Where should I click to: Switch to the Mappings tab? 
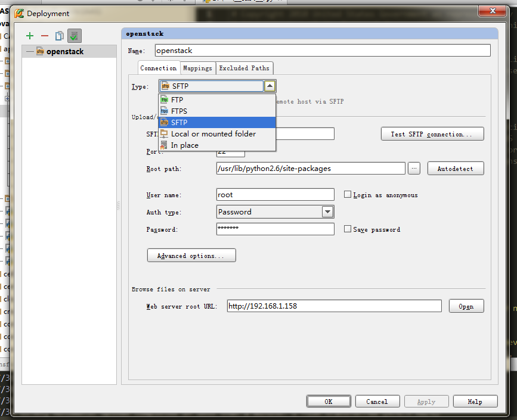(197, 68)
